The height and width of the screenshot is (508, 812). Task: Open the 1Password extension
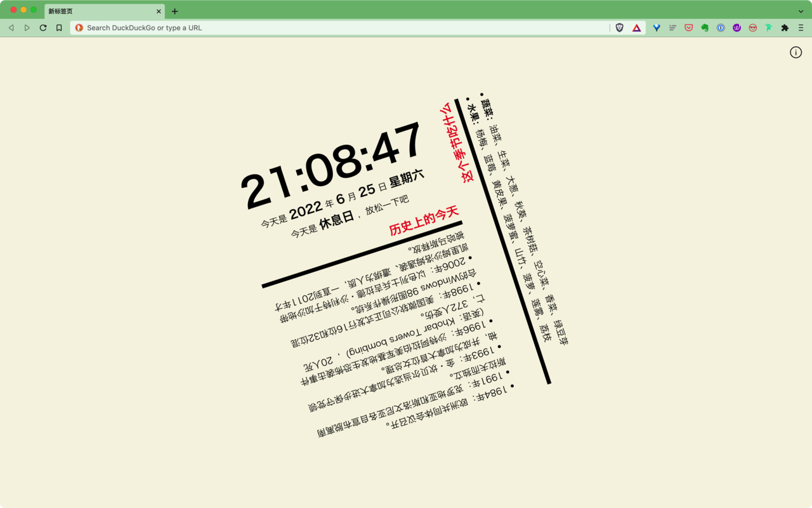point(721,28)
